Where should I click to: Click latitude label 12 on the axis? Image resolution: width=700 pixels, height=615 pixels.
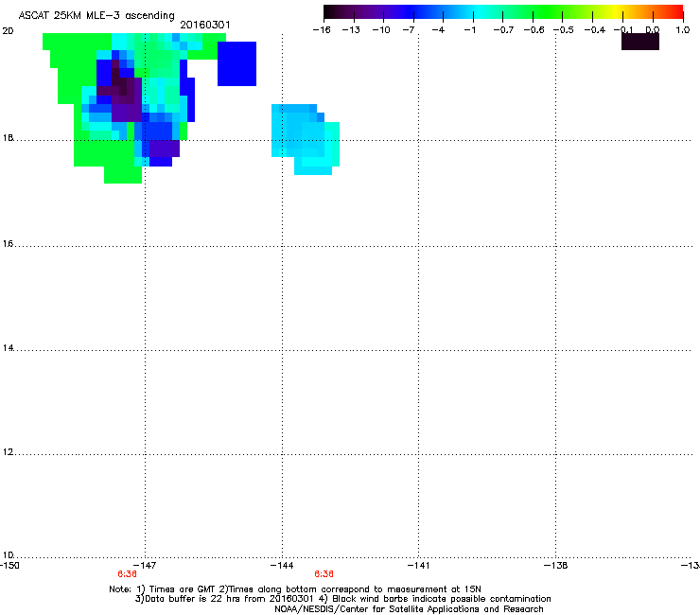pyautogui.click(x=8, y=452)
